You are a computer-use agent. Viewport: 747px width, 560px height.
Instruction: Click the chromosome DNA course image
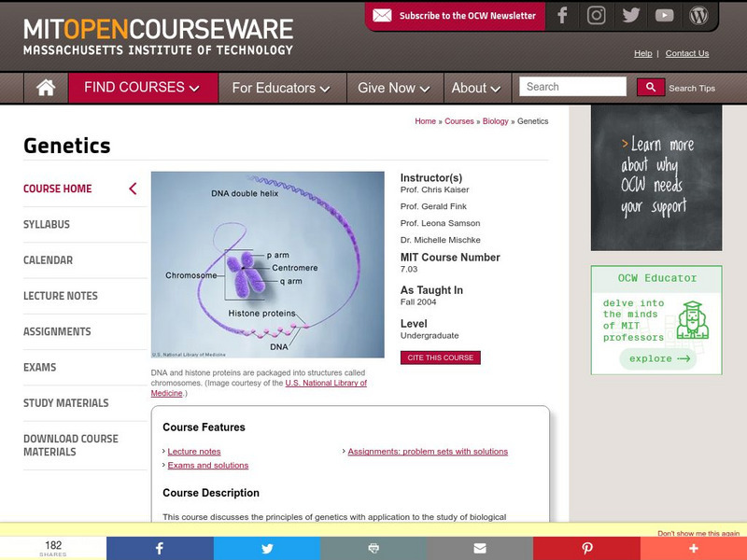point(268,265)
